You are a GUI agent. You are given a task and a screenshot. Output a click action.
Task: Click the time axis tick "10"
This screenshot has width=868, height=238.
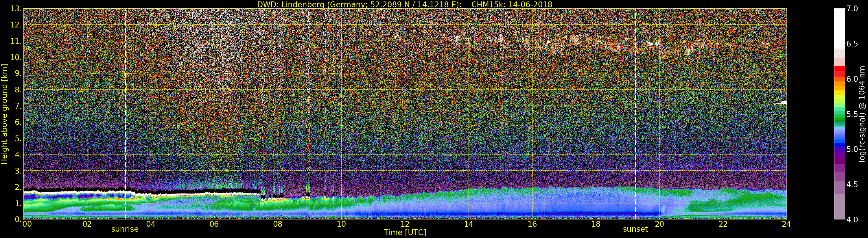(x=341, y=224)
